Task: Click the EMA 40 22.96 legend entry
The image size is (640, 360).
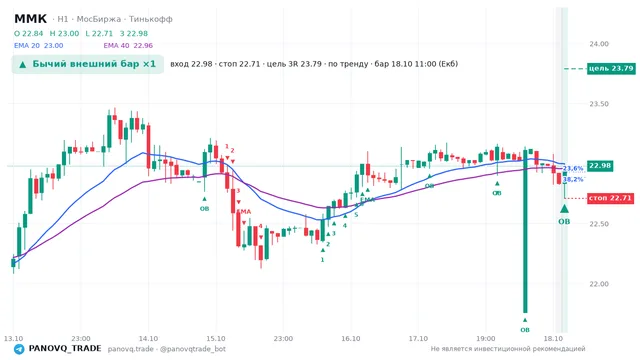Action: click(128, 46)
